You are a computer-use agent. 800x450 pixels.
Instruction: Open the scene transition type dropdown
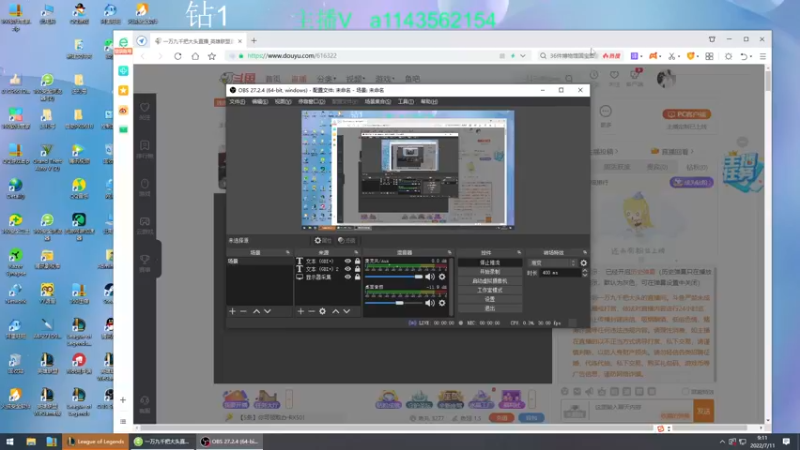tap(553, 263)
